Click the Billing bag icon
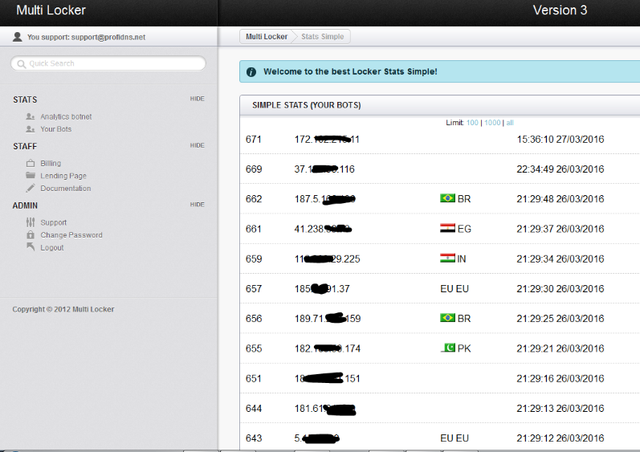This screenshot has height=452, width=640. tap(30, 163)
